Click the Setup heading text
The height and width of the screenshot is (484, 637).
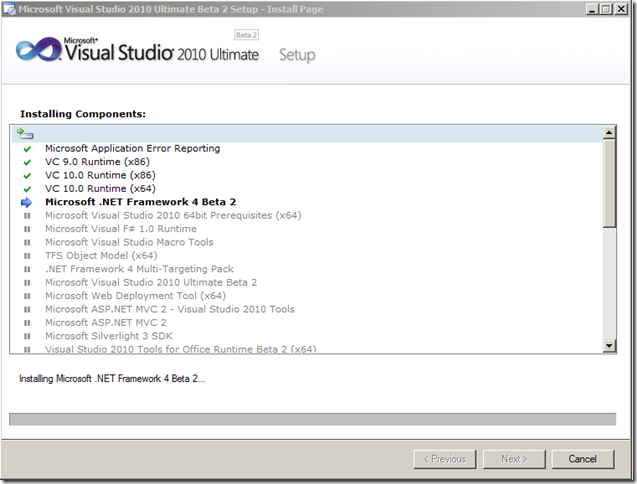coord(297,55)
